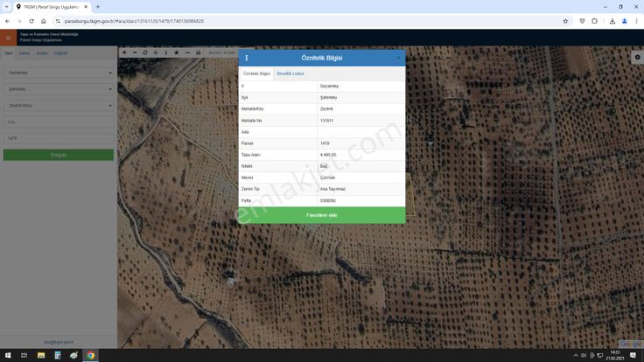Open three-dot menu in Öznitelik Bilgisi dialog

pos(247,58)
